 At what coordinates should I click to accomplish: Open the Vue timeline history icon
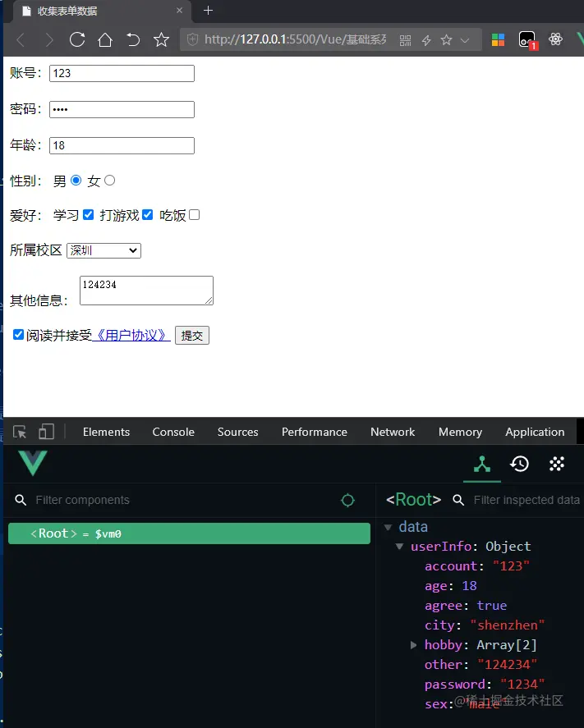(x=519, y=464)
